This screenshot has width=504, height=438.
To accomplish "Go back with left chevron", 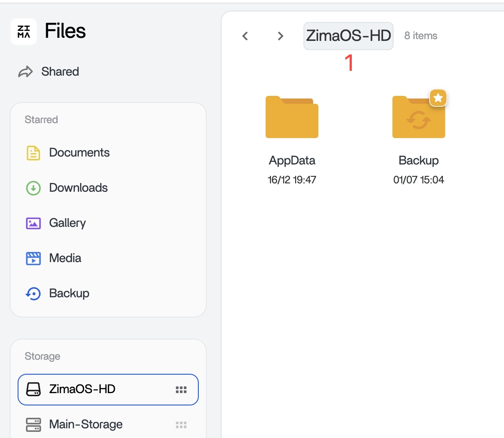I will (245, 36).
